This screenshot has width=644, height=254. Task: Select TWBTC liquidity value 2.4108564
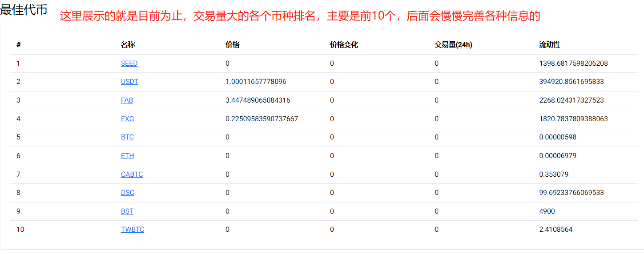[556, 230]
